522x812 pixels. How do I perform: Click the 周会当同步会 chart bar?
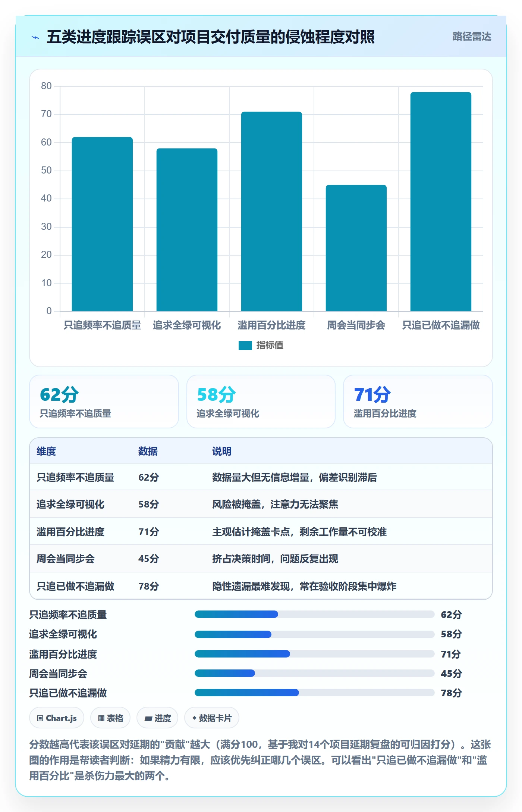(x=356, y=248)
